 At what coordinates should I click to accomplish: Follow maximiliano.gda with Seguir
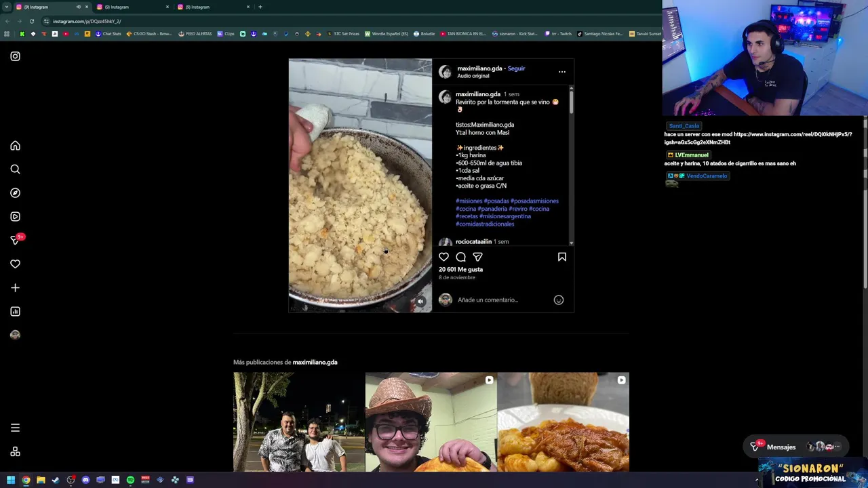click(516, 68)
